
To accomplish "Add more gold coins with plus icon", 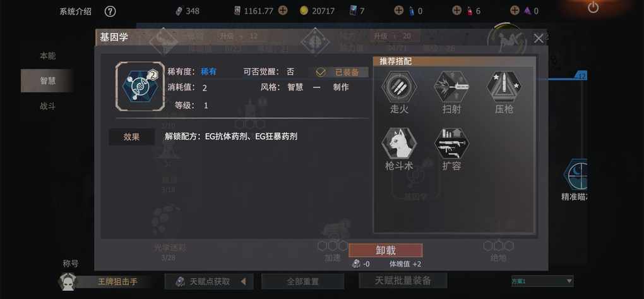I will [x=283, y=11].
